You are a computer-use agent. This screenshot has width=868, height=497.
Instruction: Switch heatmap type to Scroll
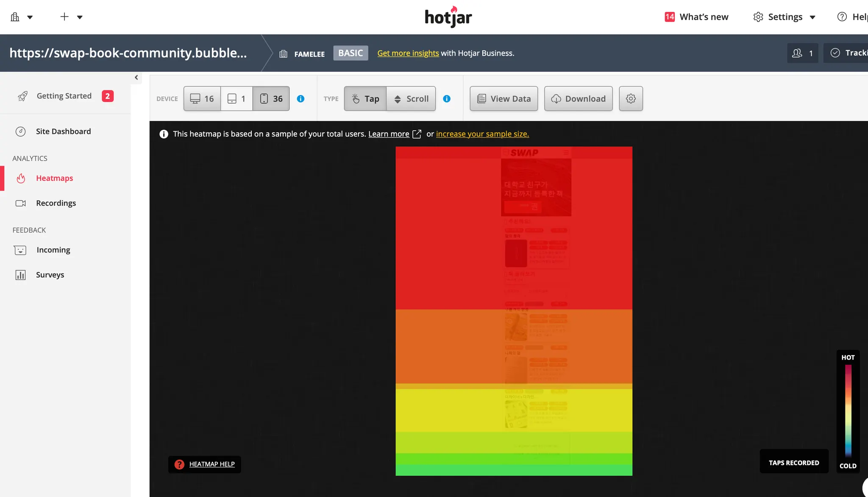pos(411,99)
